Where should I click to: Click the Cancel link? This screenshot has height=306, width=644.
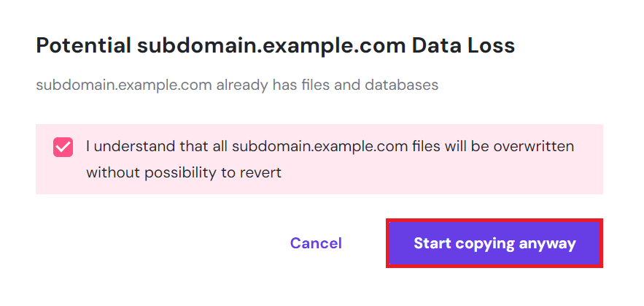click(316, 243)
